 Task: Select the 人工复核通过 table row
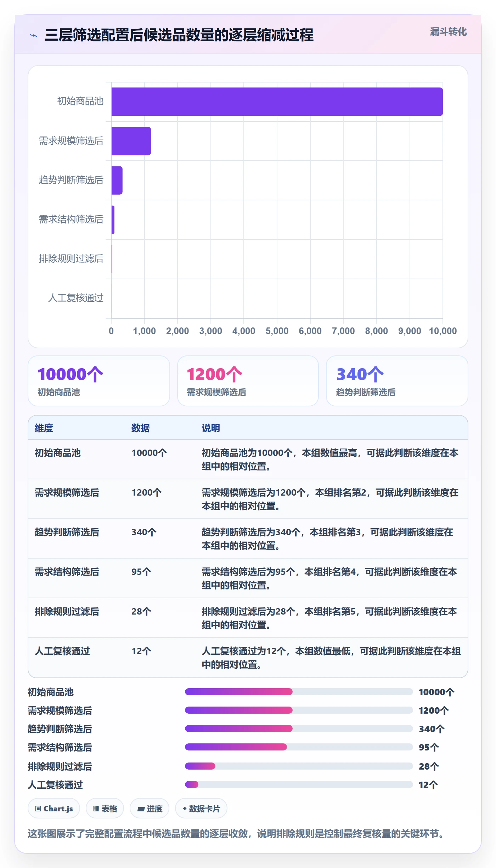click(x=248, y=658)
